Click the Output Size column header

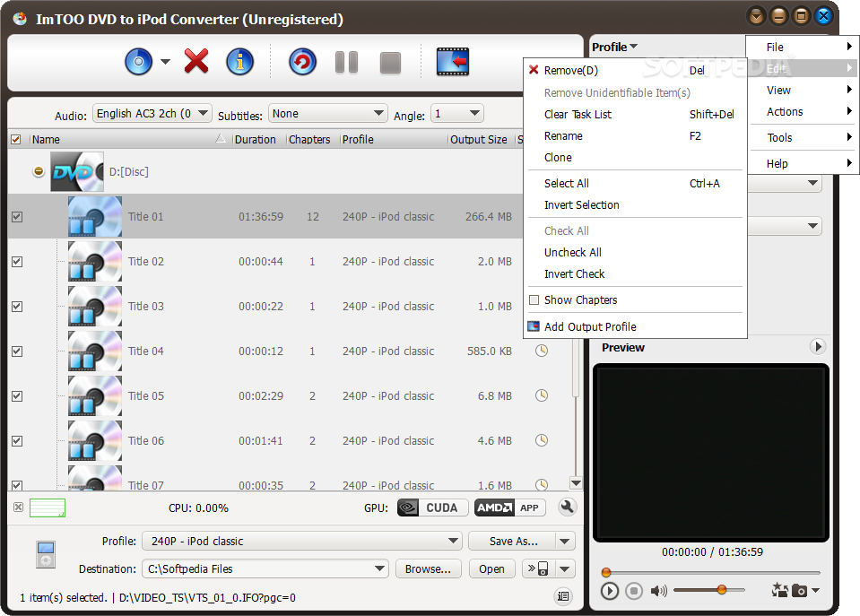pyautogui.click(x=481, y=139)
